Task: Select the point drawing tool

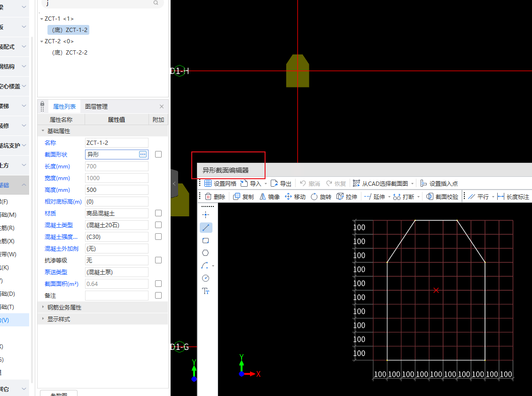Action: [205, 214]
